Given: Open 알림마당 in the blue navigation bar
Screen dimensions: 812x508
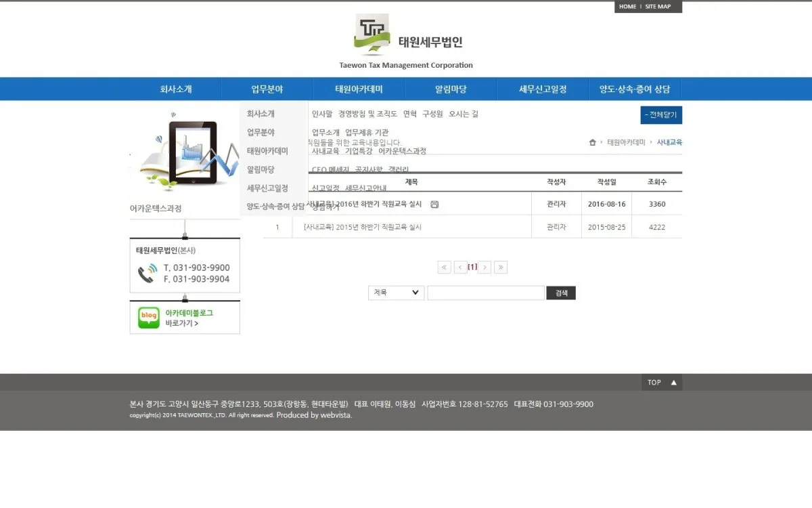Looking at the screenshot, I should (451, 89).
